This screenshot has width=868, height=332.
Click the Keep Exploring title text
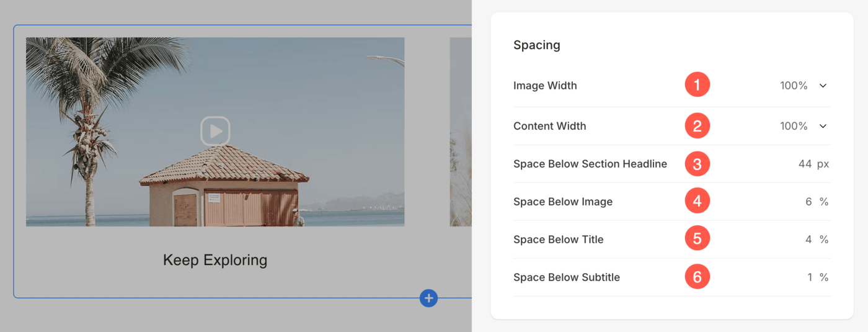215,260
